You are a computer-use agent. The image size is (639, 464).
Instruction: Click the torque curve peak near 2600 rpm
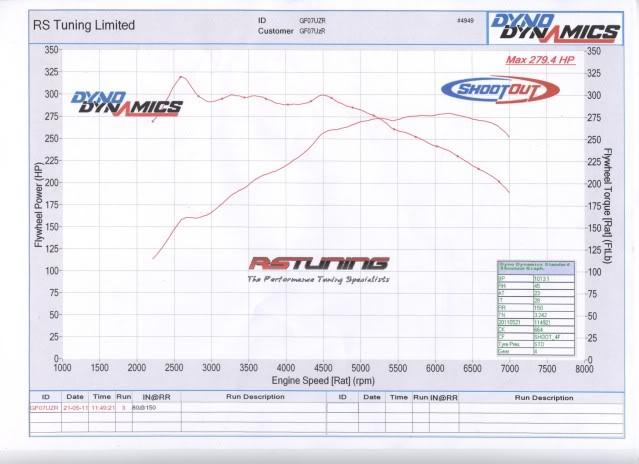coord(181,76)
